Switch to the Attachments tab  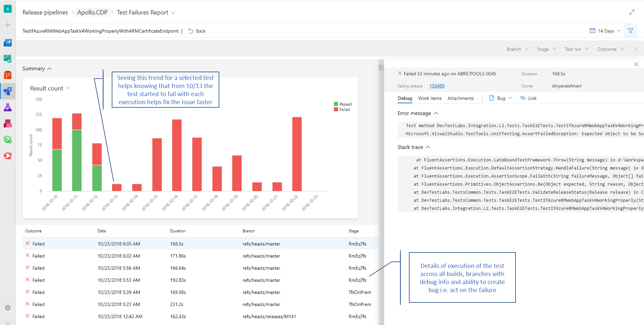click(x=460, y=98)
